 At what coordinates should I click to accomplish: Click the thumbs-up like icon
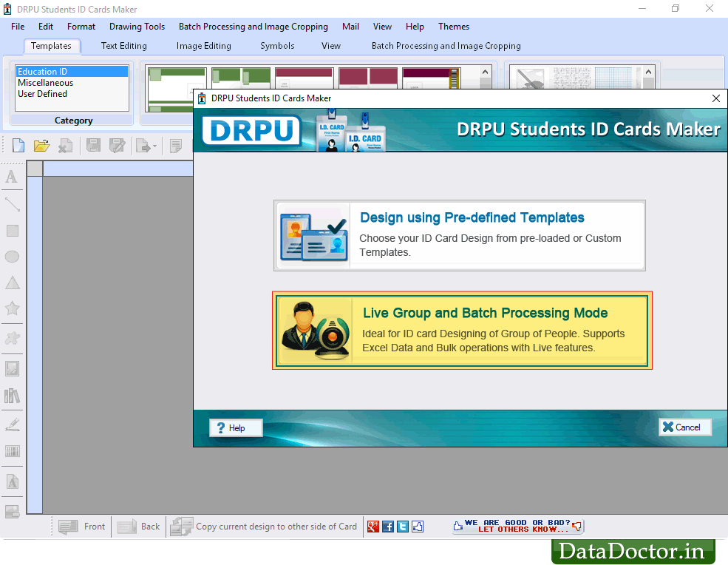418,527
